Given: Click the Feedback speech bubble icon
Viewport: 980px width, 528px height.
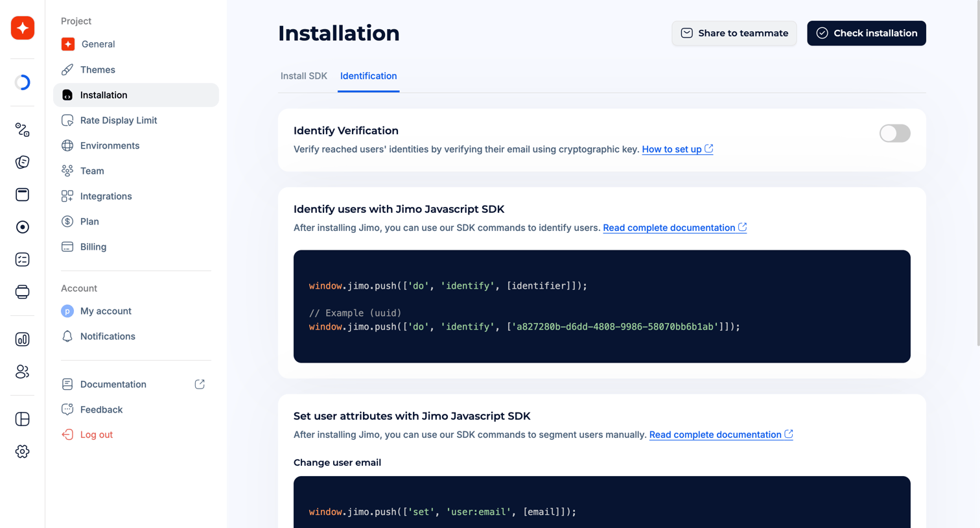Looking at the screenshot, I should point(67,409).
